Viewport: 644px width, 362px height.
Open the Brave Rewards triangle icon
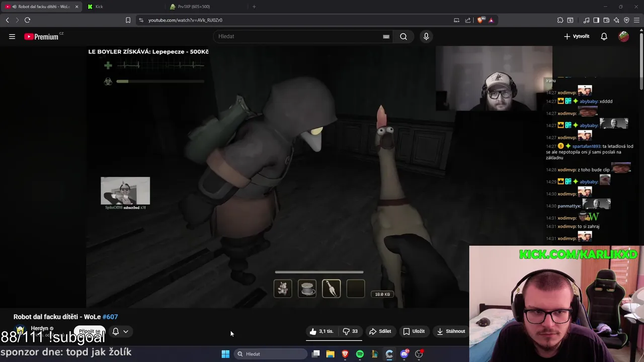click(491, 20)
